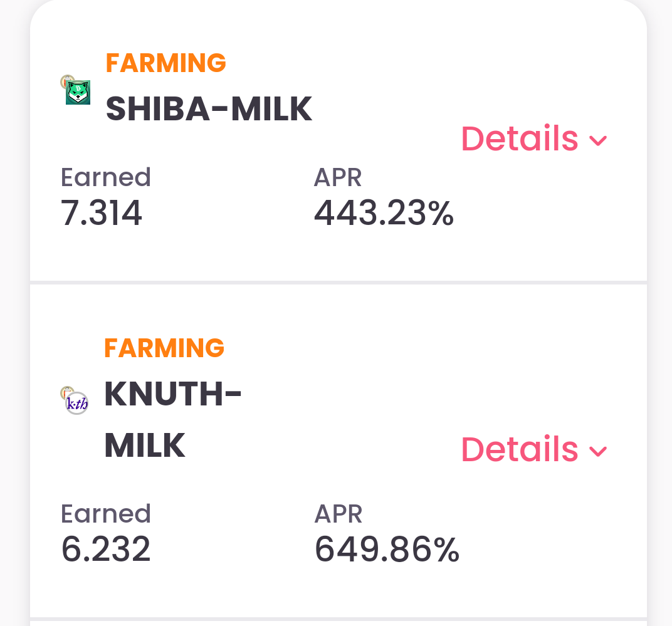Click the APR label in SHIBA-MILK row
The height and width of the screenshot is (626, 672).
pos(338,177)
